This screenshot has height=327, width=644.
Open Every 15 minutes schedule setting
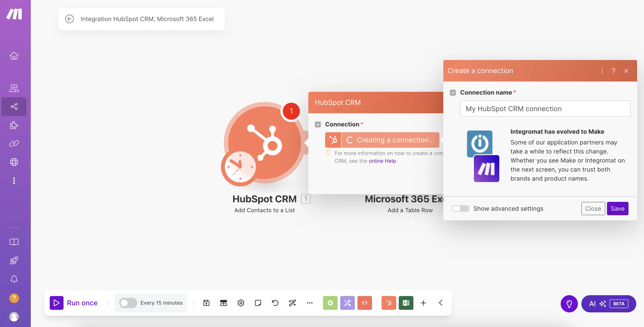[161, 303]
